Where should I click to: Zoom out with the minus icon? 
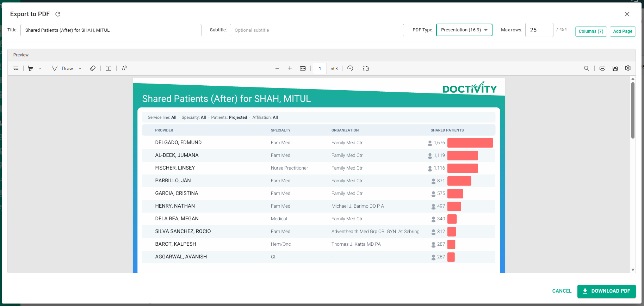pos(277,68)
